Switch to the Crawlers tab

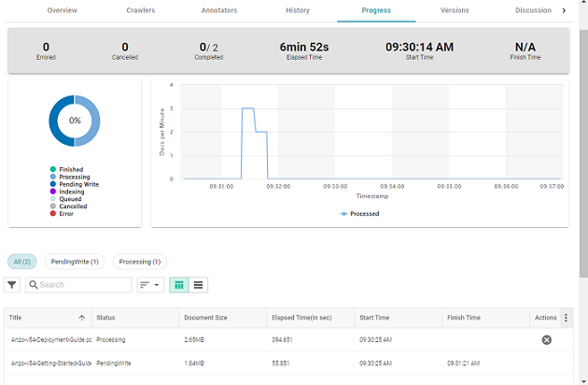140,10
